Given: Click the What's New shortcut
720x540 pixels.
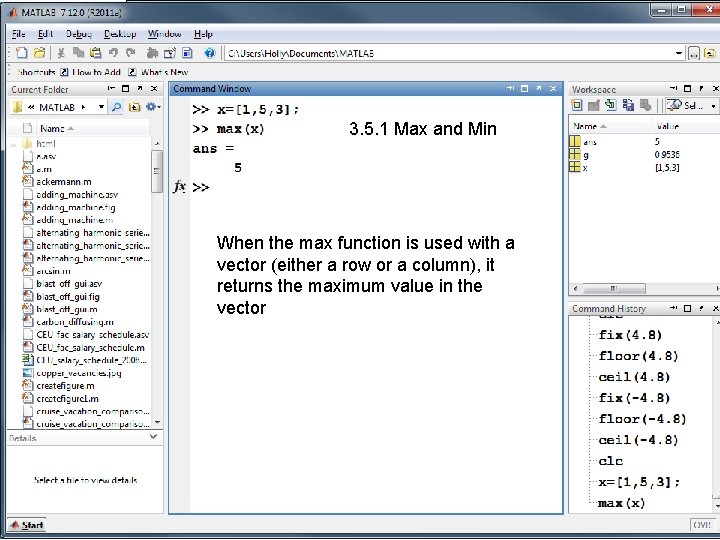Looking at the screenshot, I should pos(158,72).
